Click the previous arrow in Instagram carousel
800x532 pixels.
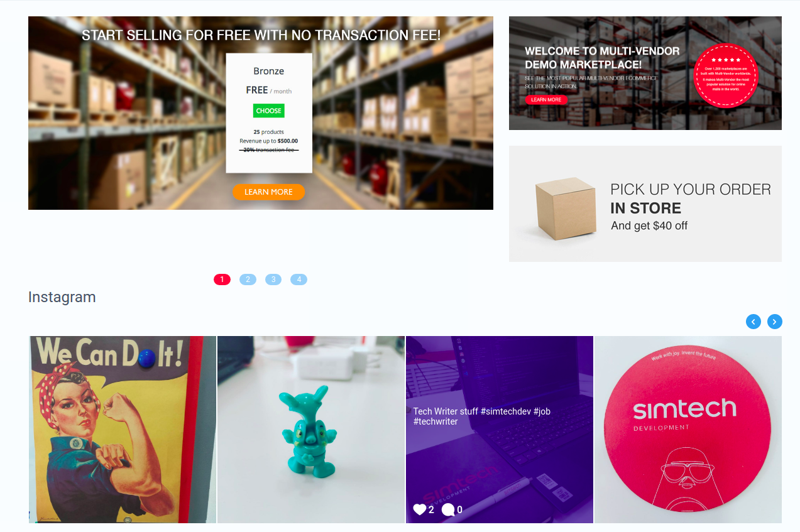coord(753,322)
